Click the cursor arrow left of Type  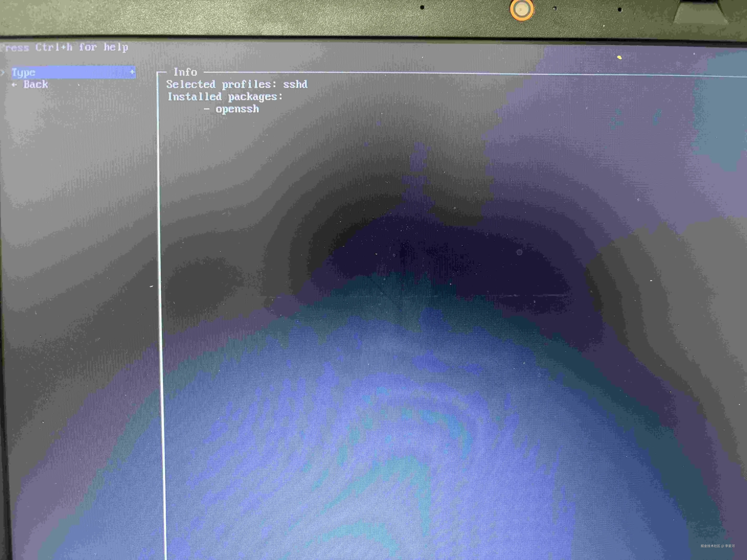point(2,72)
